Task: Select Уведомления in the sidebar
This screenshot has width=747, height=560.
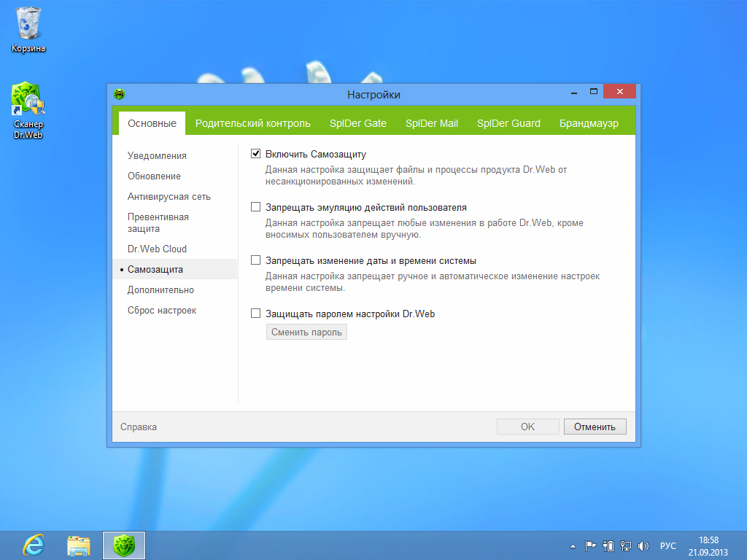Action: pos(157,156)
